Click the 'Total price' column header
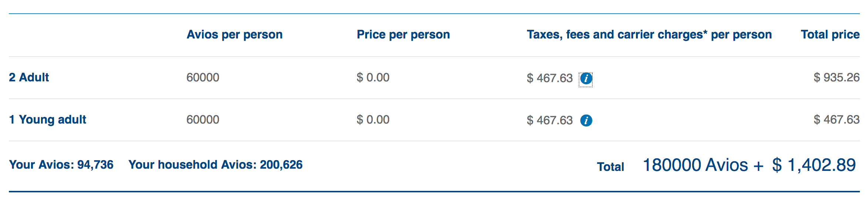 pyautogui.click(x=830, y=34)
